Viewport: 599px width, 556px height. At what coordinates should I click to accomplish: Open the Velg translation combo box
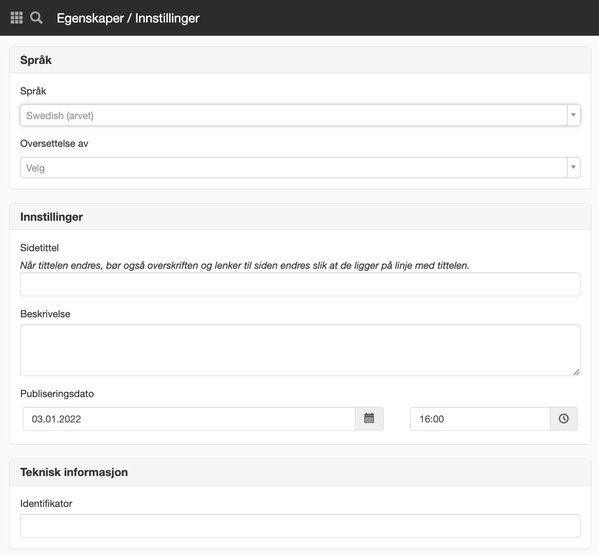pos(300,167)
